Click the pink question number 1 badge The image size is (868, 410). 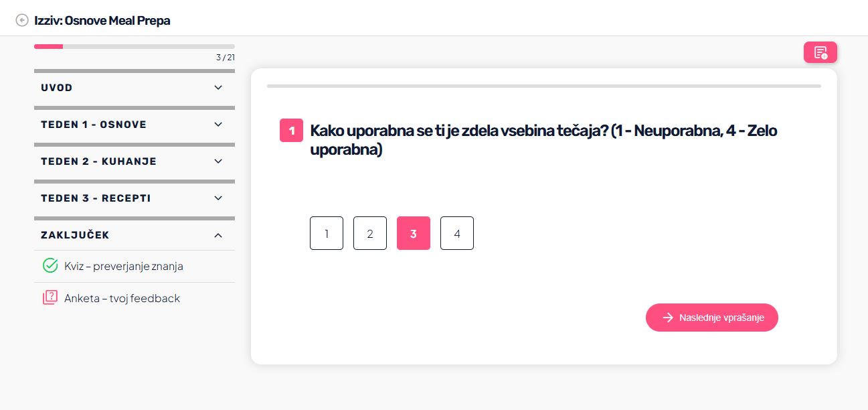[292, 131]
